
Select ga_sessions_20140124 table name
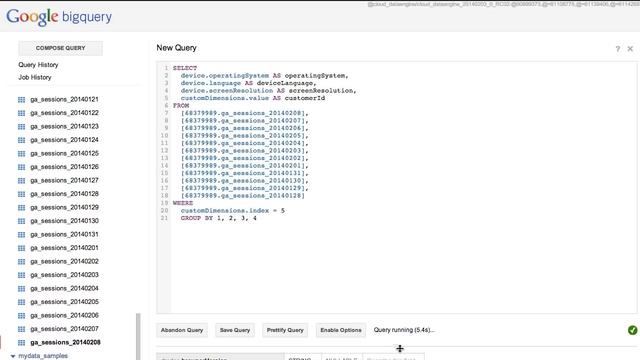(x=64, y=140)
